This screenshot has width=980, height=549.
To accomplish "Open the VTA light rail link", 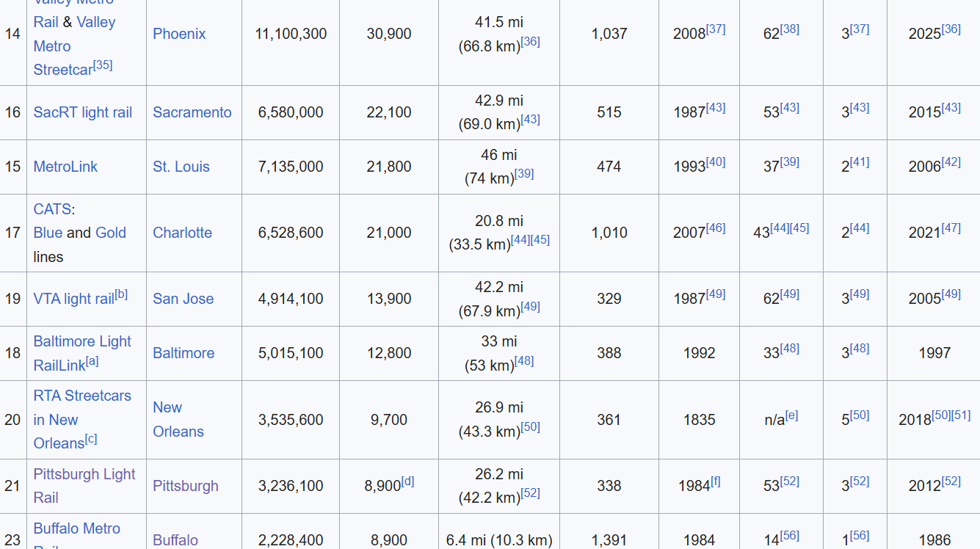I will (x=74, y=299).
